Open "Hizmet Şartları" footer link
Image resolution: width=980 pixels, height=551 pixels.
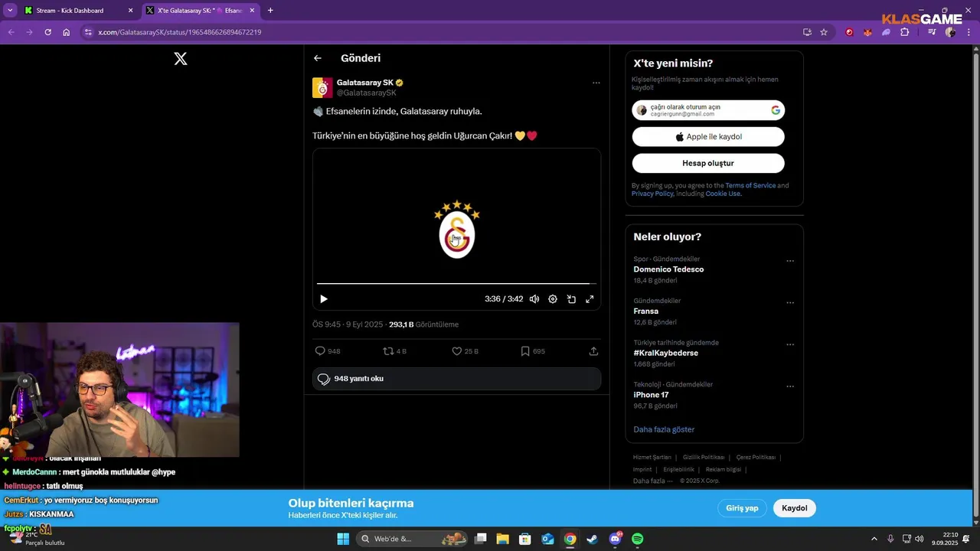(x=652, y=457)
